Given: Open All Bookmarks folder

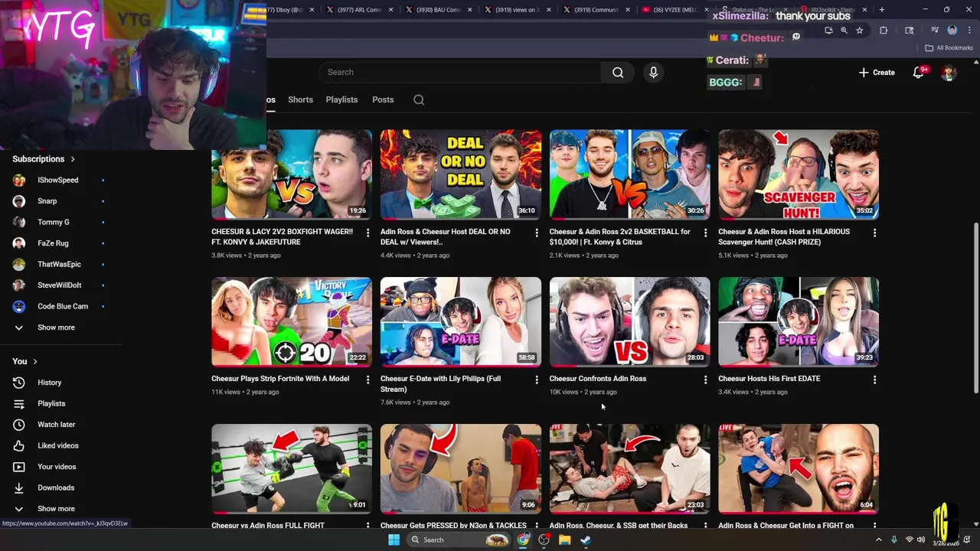Looking at the screenshot, I should (949, 47).
